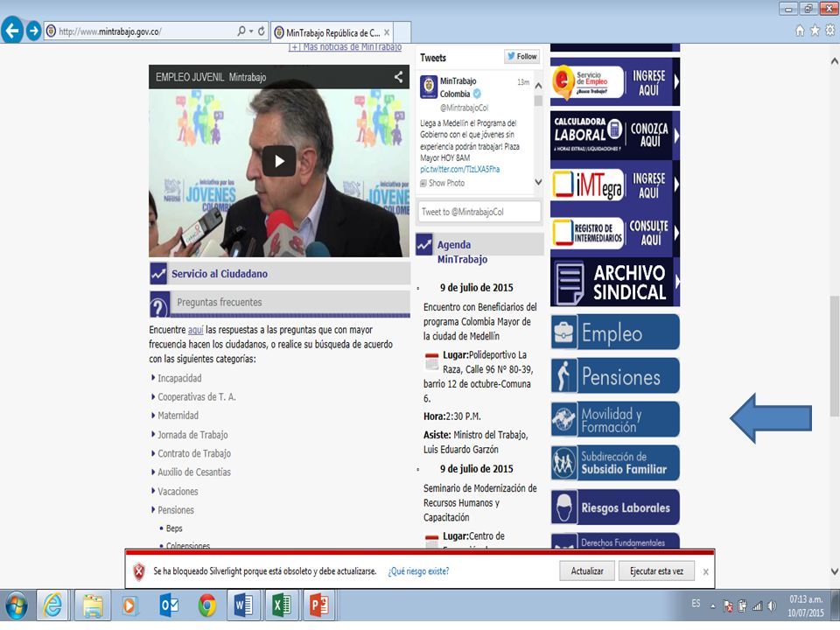The width and height of the screenshot is (840, 630).
Task: Open the Servicio de Empleo Ingrese Aquí banner
Action: click(x=615, y=81)
